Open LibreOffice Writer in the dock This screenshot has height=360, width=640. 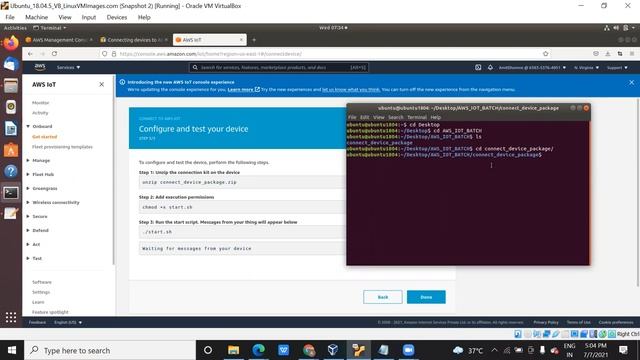tap(11, 129)
